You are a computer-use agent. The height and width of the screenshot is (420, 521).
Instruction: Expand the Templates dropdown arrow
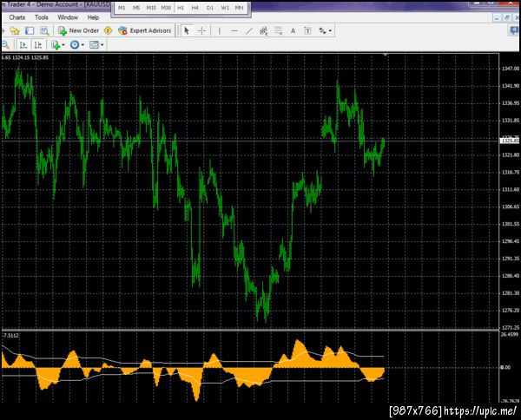102,45
